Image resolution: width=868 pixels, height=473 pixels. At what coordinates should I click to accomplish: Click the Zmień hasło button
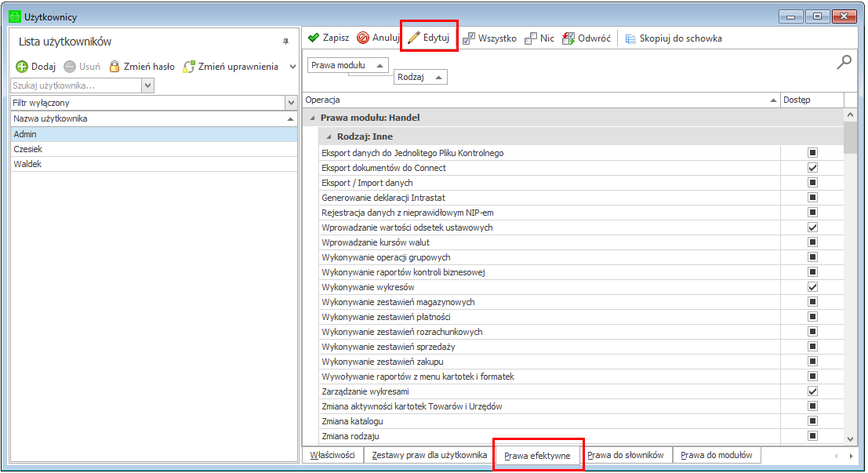[142, 67]
